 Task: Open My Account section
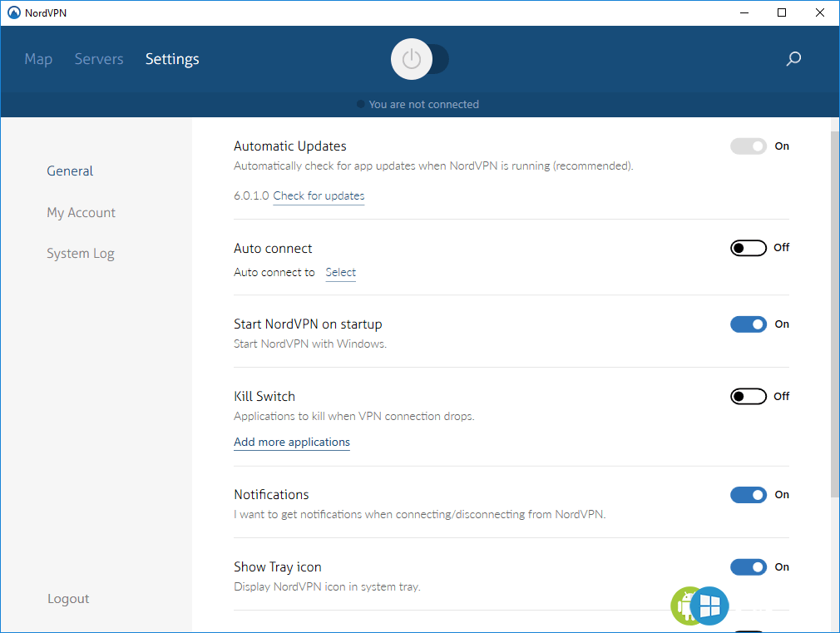click(x=81, y=213)
